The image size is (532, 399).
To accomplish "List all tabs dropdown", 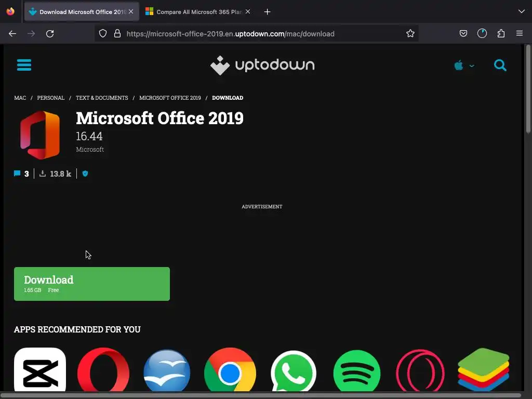I will [522, 11].
